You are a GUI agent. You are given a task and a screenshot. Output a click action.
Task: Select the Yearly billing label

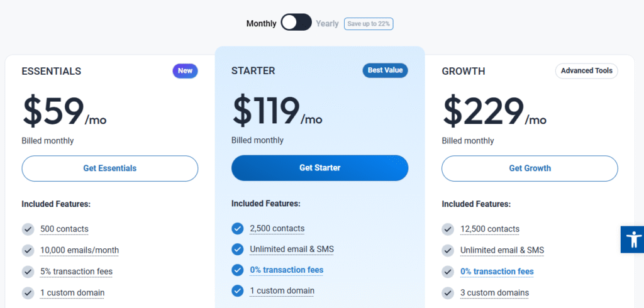click(x=327, y=24)
